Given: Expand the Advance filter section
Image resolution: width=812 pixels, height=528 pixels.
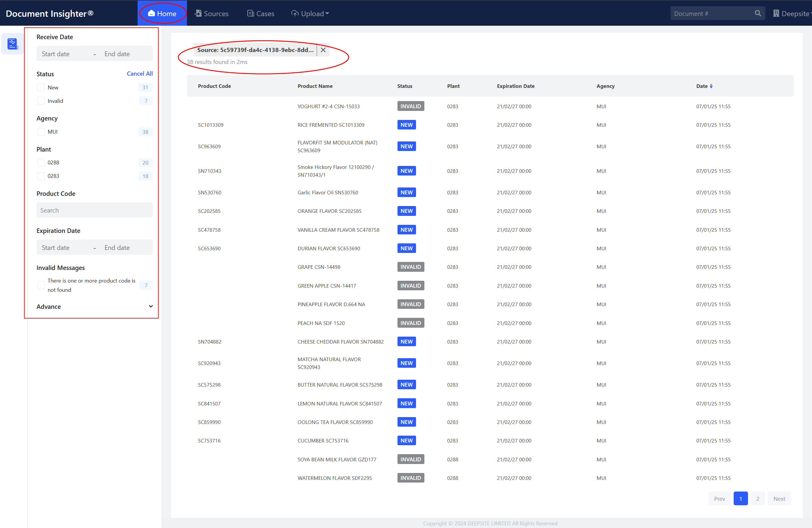Looking at the screenshot, I should (150, 306).
